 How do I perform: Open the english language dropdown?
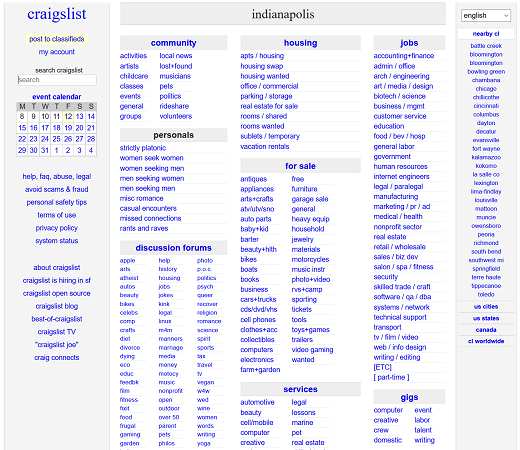486,15
